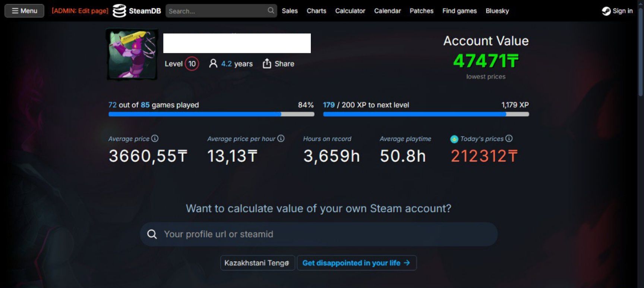Click the 3,659h hours on record value

[331, 156]
